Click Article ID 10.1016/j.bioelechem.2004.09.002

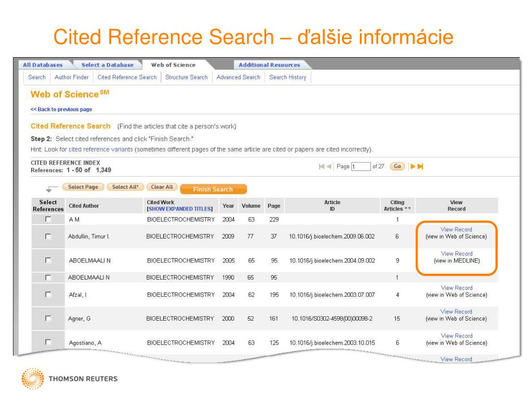pos(332,261)
